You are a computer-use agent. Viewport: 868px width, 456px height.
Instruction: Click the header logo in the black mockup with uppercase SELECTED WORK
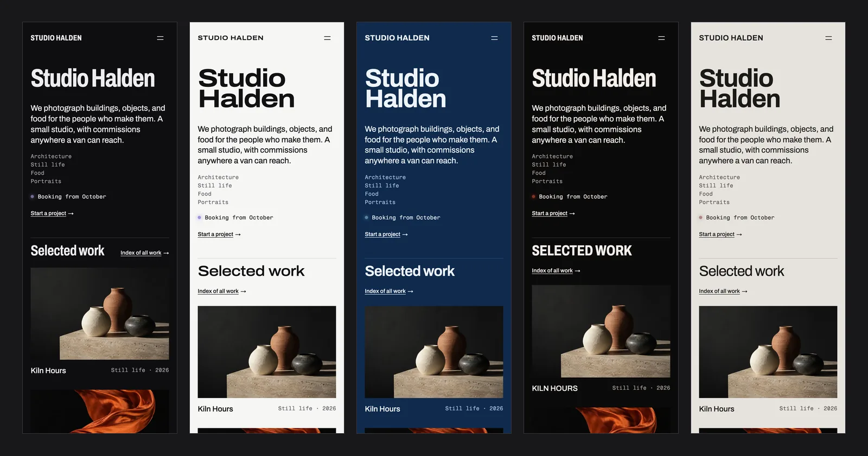[x=557, y=38]
